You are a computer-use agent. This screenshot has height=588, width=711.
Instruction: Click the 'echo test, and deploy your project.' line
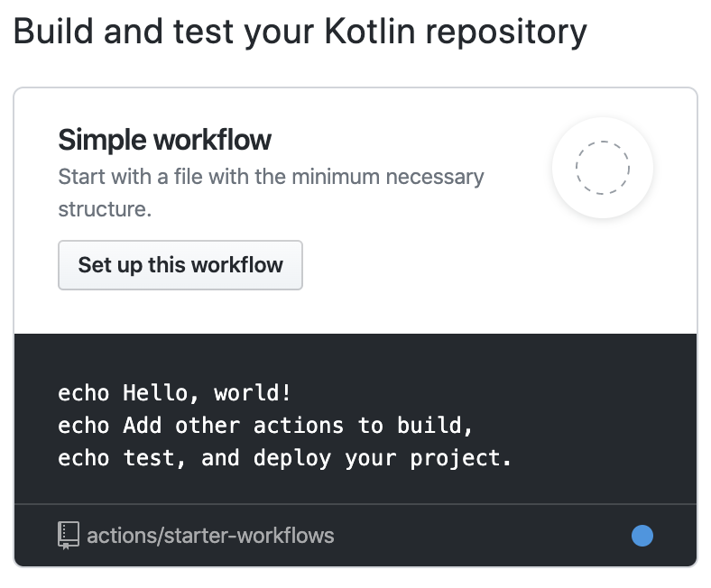coord(284,458)
